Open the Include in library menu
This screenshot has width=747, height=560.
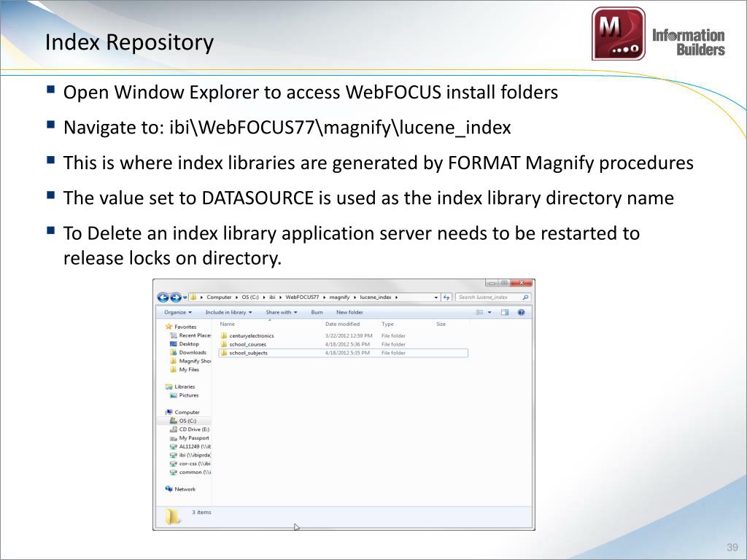(x=228, y=312)
